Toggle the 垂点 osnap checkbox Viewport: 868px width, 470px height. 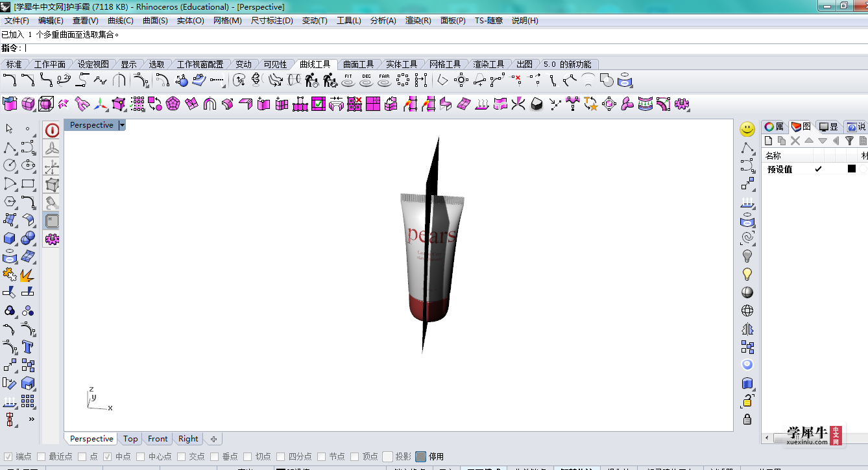point(215,456)
